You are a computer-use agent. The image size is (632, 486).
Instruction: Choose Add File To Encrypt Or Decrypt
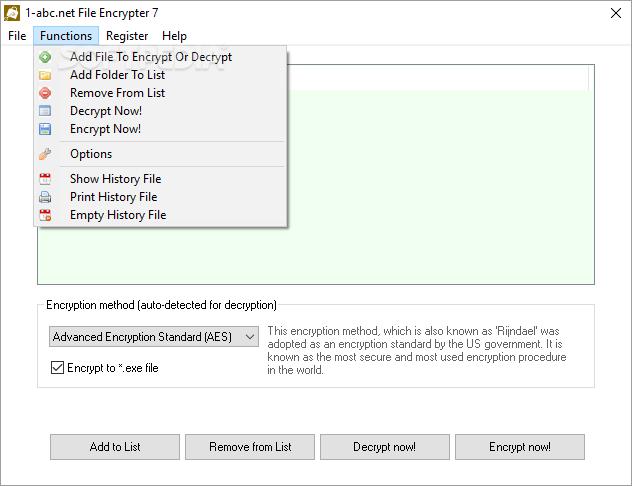[x=160, y=57]
